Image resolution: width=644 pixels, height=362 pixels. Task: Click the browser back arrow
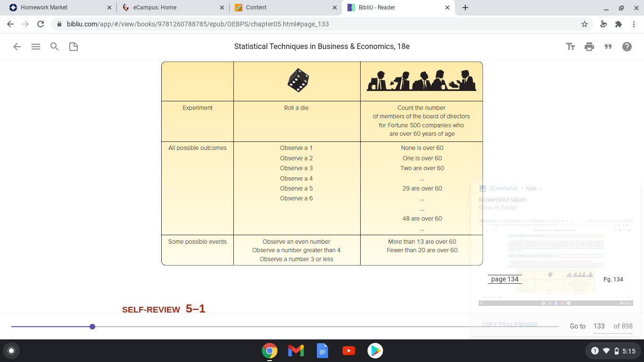(x=10, y=24)
